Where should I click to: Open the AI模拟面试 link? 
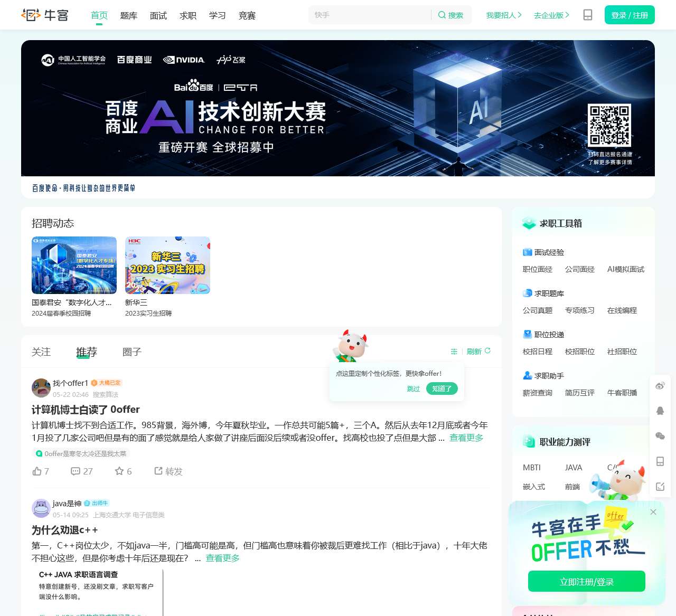626,269
